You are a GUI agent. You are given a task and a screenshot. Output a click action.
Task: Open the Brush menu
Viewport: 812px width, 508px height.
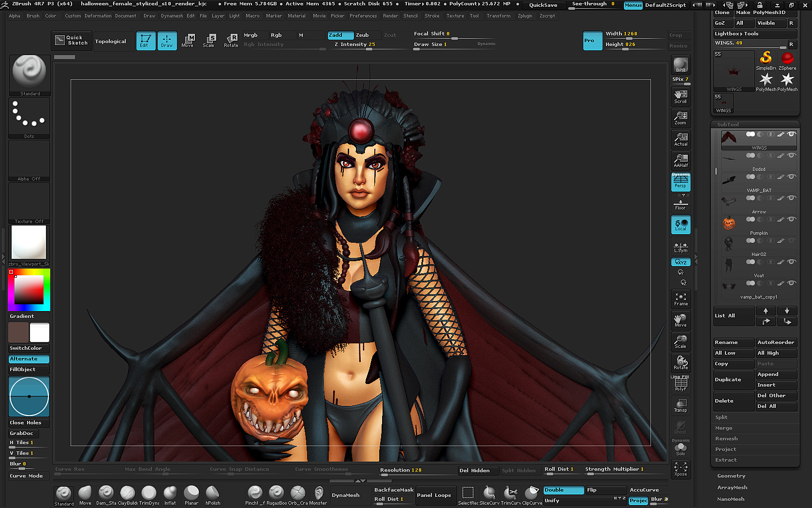click(33, 16)
